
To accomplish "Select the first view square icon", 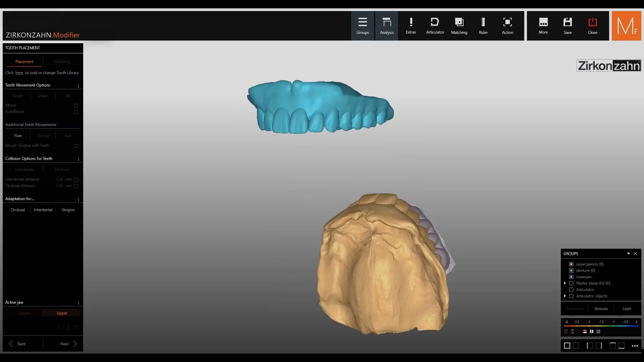I will (567, 346).
